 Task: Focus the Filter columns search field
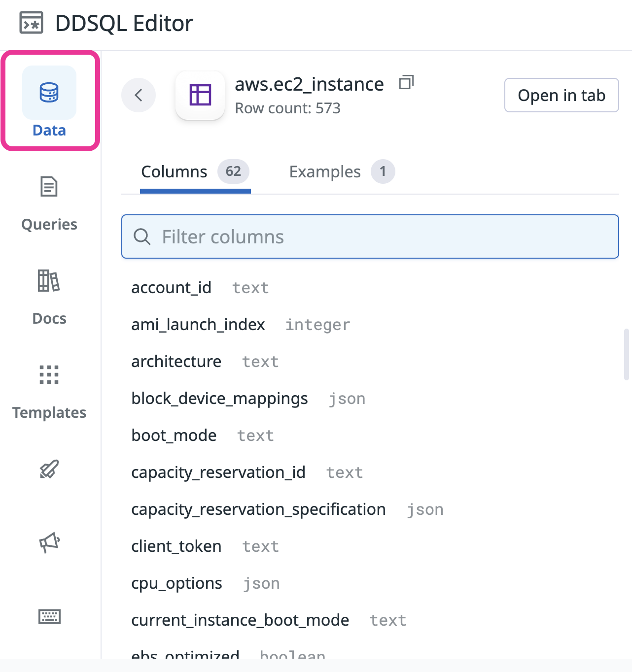point(370,236)
